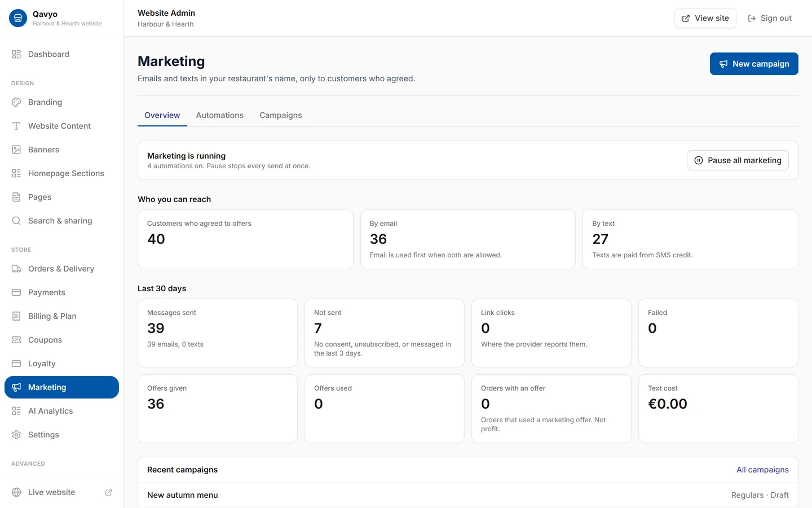
Task: Click the AI Analytics icon
Action: pyautogui.click(x=16, y=411)
